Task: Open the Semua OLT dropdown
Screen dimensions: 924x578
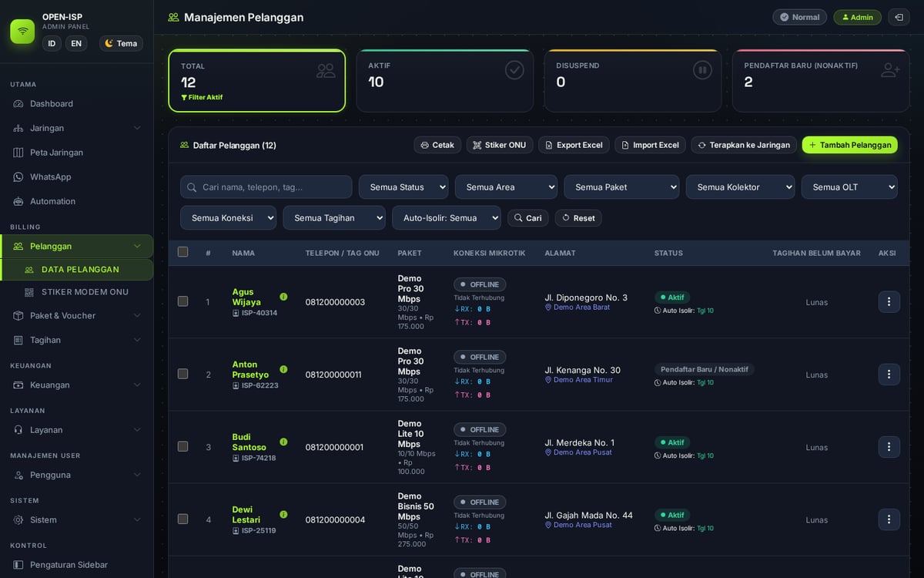Action: [x=849, y=187]
